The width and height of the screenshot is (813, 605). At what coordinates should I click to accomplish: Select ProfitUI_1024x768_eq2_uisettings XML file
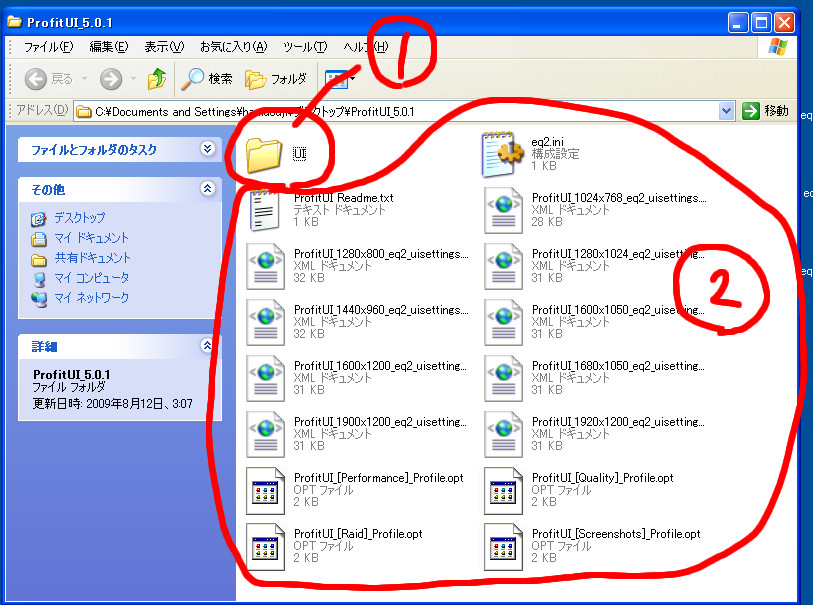(x=595, y=209)
